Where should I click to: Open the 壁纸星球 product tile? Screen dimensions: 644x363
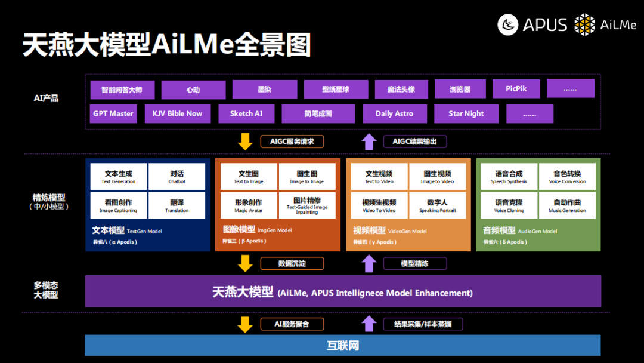point(335,89)
